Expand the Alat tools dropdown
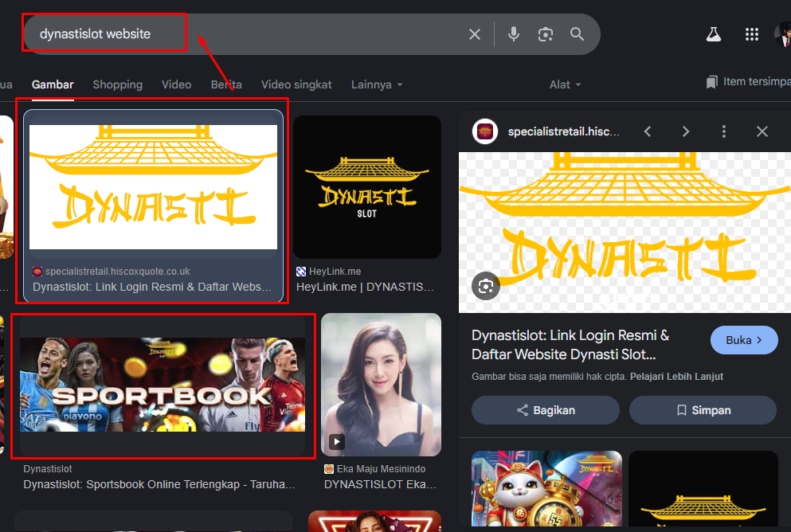This screenshot has height=532, width=791. 565,84
